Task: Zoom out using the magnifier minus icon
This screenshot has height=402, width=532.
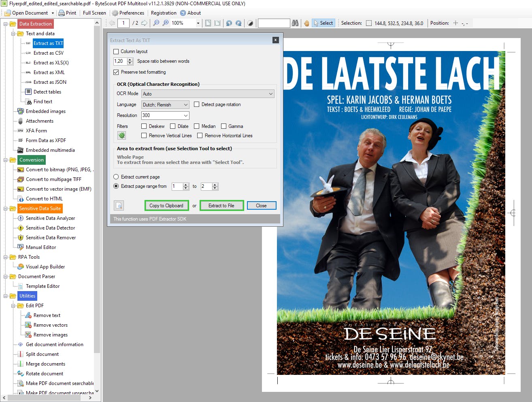Action: [156, 23]
